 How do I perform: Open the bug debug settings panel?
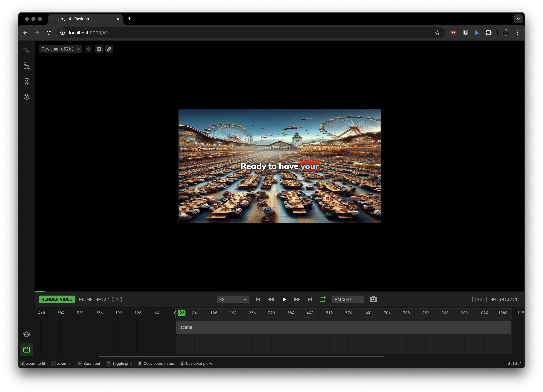26,97
